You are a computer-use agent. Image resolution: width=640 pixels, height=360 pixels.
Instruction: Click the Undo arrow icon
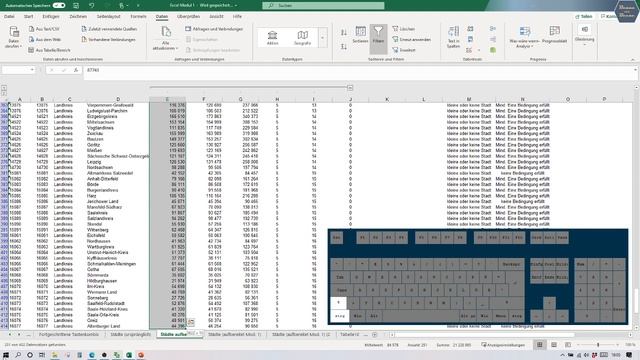[x=91, y=5]
